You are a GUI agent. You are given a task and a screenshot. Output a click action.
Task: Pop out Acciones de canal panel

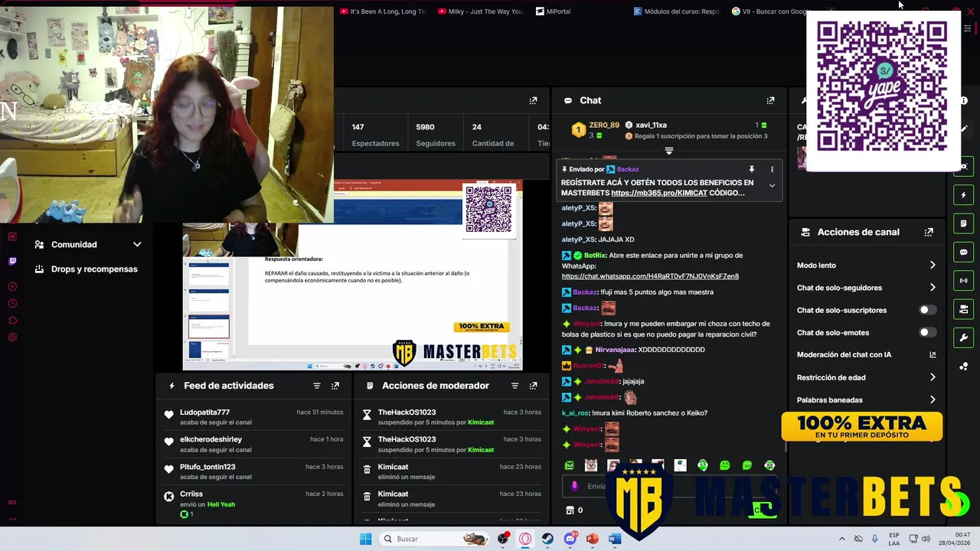pyautogui.click(x=929, y=232)
